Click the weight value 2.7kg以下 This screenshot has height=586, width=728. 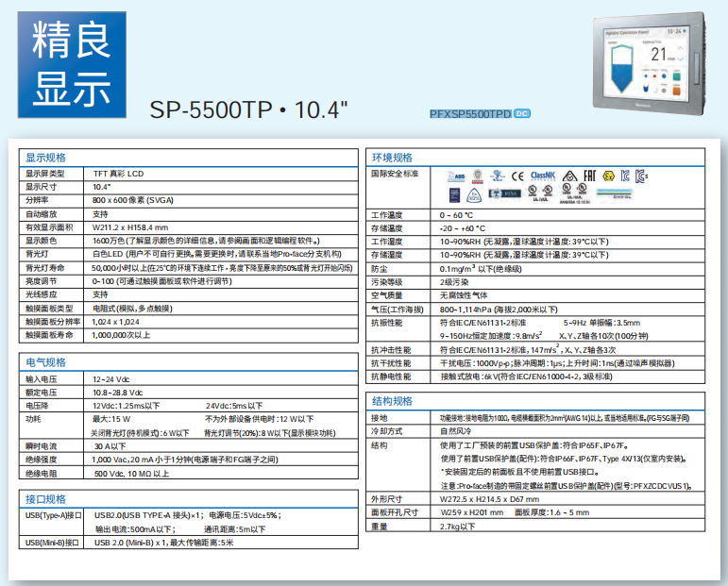click(x=457, y=527)
